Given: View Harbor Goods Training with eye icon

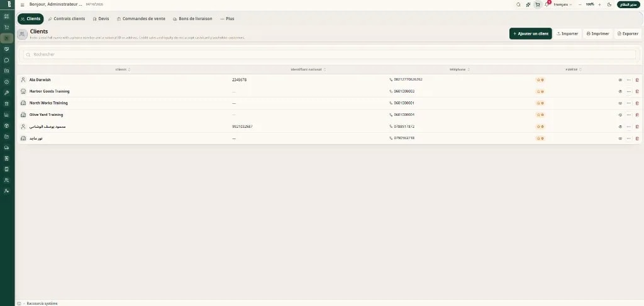Looking at the screenshot, I should pos(620,92).
